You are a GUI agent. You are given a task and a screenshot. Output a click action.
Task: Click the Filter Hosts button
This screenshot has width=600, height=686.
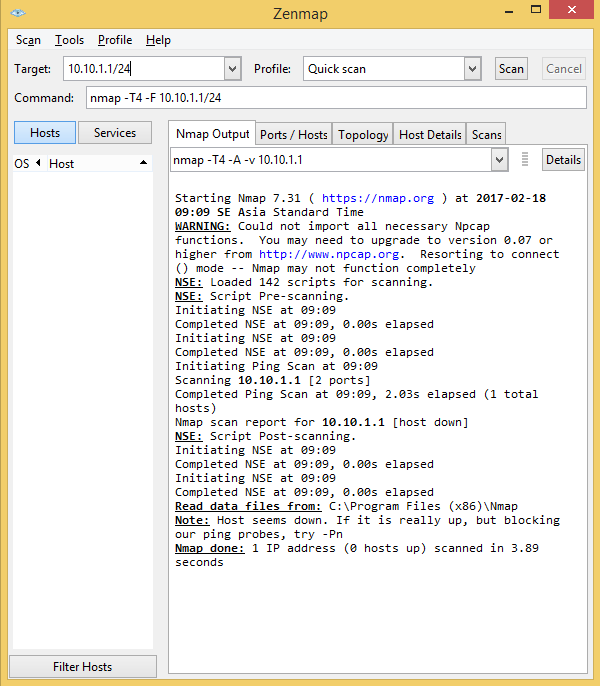83,667
